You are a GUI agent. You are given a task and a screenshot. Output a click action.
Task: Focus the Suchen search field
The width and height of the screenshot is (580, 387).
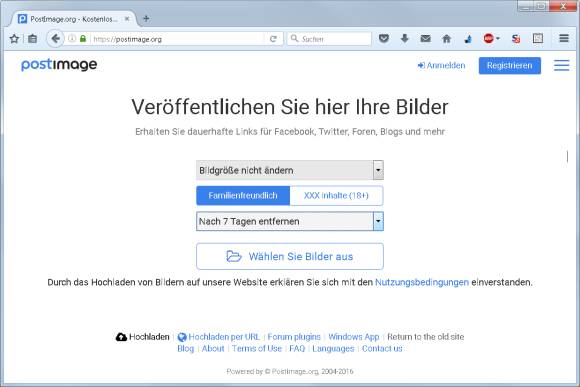coord(329,39)
